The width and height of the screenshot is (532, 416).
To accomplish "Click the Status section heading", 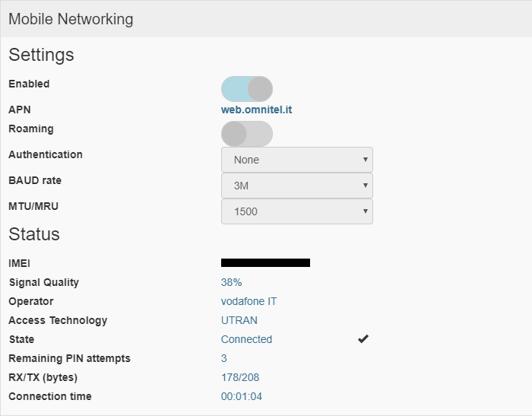I will 34,234.
